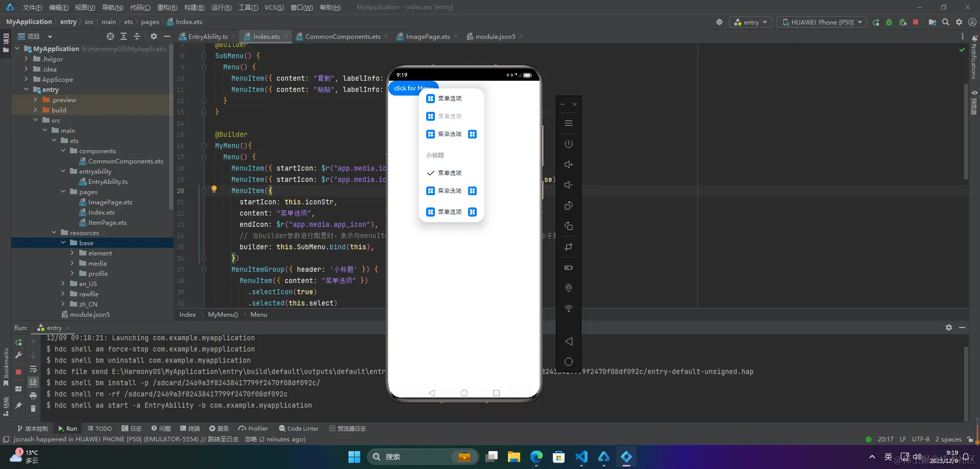The width and height of the screenshot is (980, 469).
Task: Collapse the pages folder
Action: pos(63,192)
